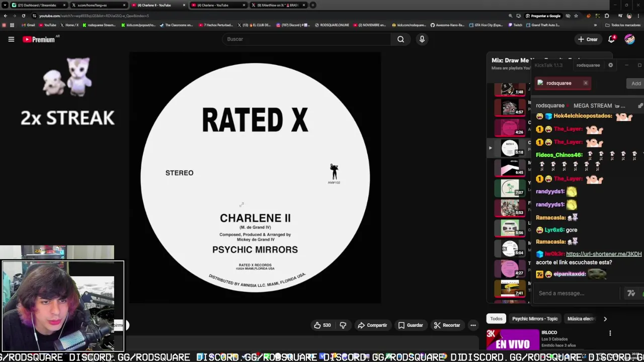Click Add button in KickTalk
644x362 pixels.
(x=636, y=83)
